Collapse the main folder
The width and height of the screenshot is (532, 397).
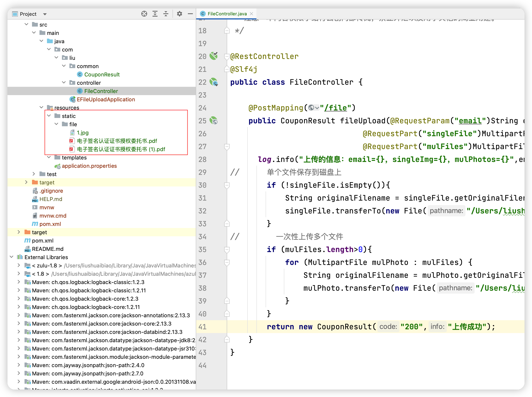[x=34, y=33]
